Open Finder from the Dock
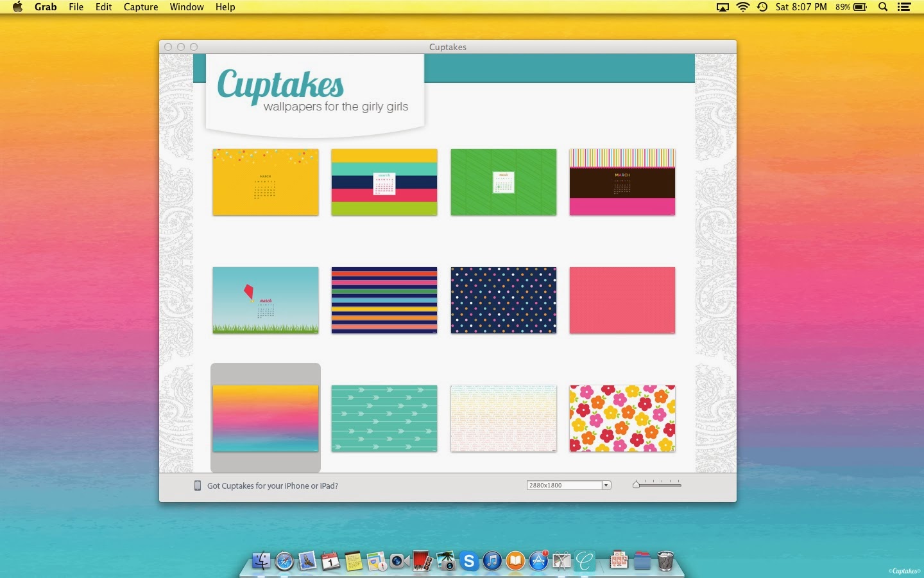The height and width of the screenshot is (578, 924). (261, 561)
